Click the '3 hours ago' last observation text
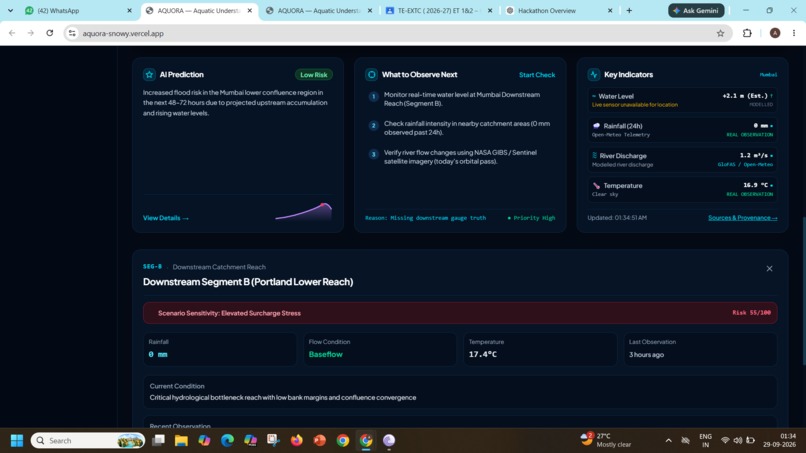Image resolution: width=806 pixels, height=453 pixels. coord(646,355)
